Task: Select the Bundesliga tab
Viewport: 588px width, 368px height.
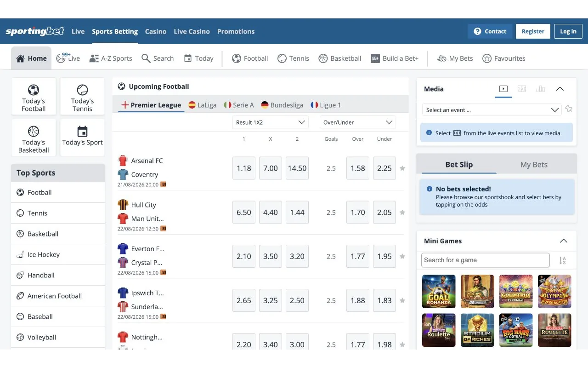Action: tap(282, 105)
